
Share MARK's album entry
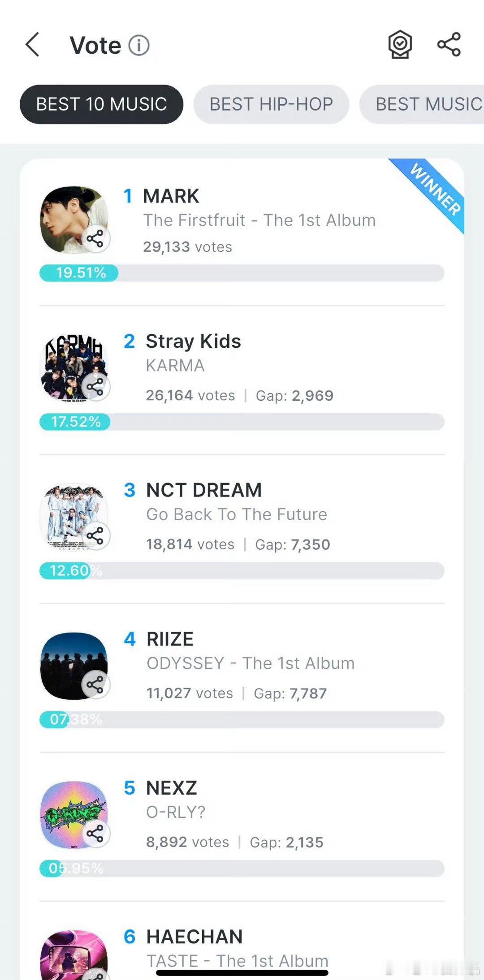tap(95, 238)
